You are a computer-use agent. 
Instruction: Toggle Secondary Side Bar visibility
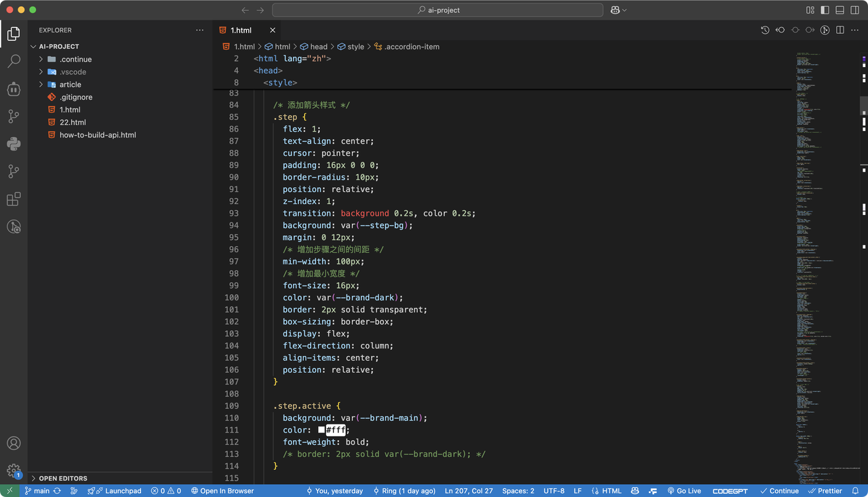point(855,10)
